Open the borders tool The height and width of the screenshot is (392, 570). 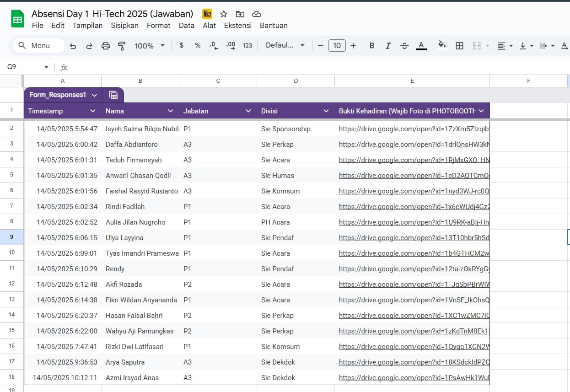pyautogui.click(x=460, y=45)
